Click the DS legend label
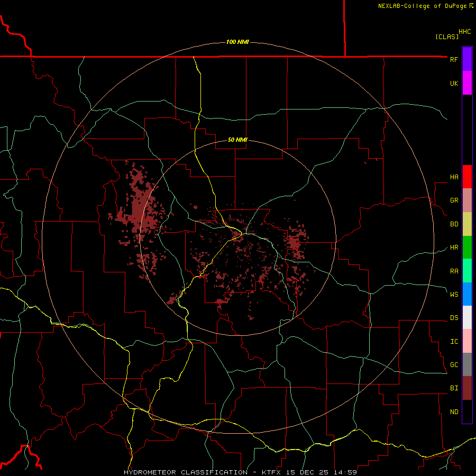This screenshot has width=476, height=476. click(454, 318)
